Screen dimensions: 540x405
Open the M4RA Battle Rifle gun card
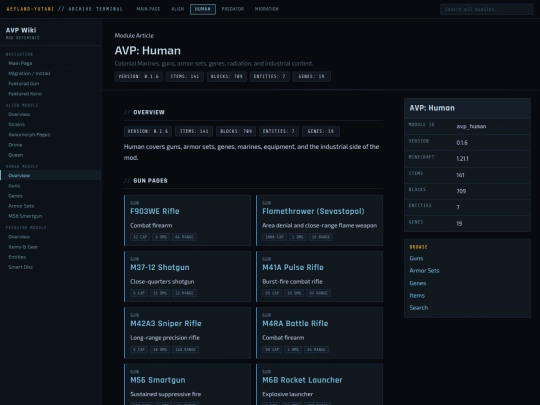[x=319, y=333]
